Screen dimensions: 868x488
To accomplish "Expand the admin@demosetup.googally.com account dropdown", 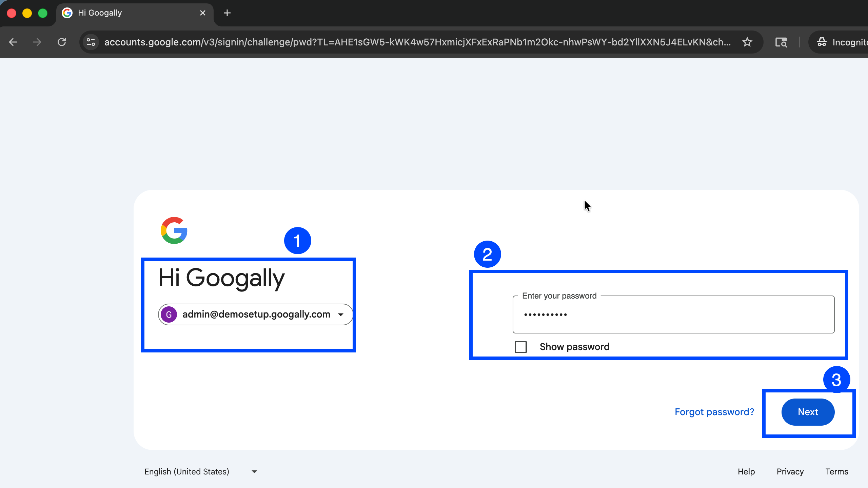I will (341, 314).
